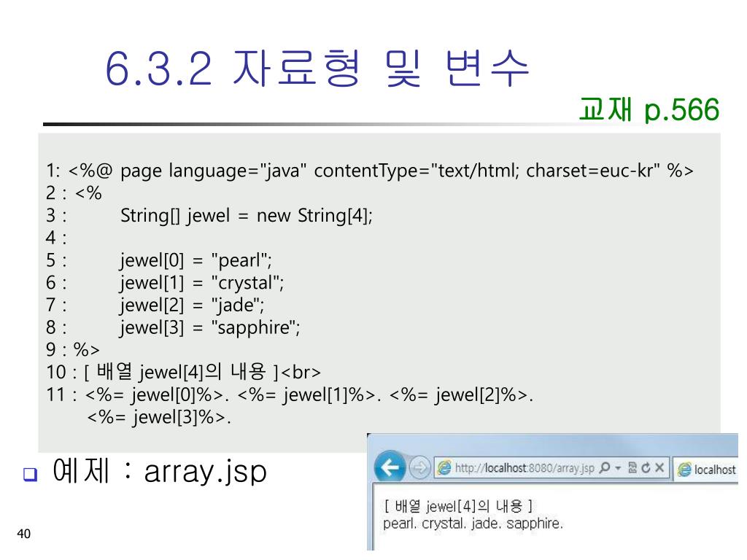Click code line 8 jewel[3] = "sapphire"
The height and width of the screenshot is (560, 747).
click(x=209, y=327)
